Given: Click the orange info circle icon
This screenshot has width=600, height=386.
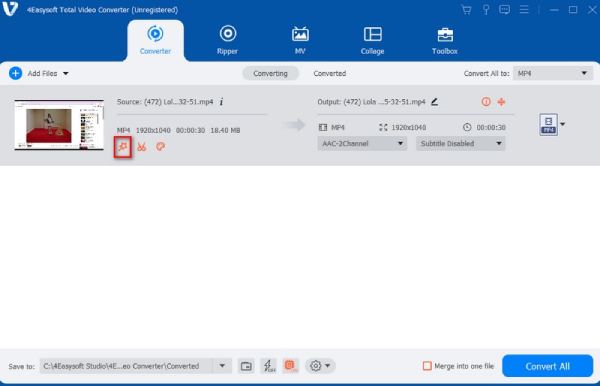Looking at the screenshot, I should coord(486,102).
